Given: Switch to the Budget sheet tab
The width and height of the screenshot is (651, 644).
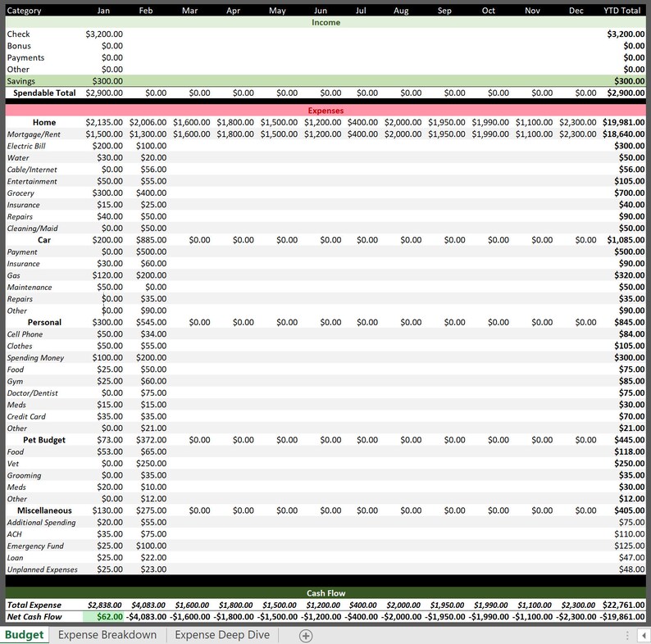Looking at the screenshot, I should 24,635.
